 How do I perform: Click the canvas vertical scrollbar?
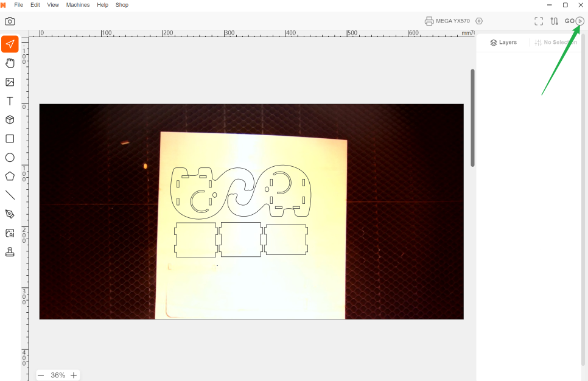click(x=472, y=117)
